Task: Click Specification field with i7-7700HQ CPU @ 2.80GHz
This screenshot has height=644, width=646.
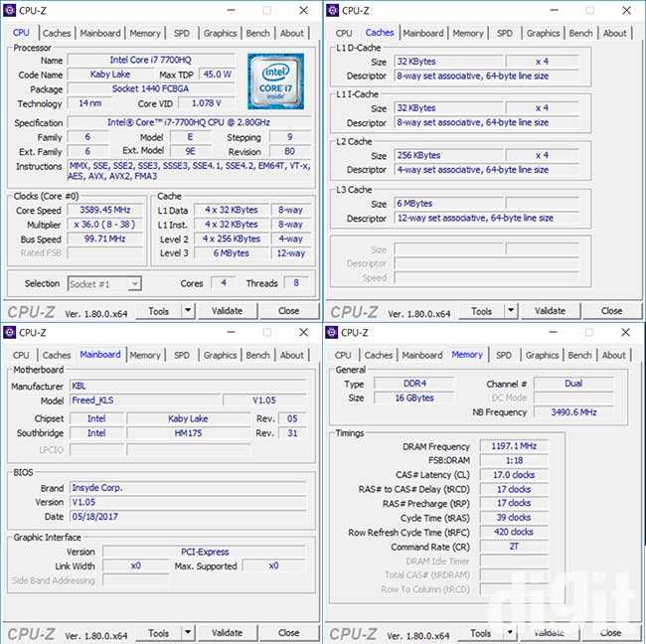Action: [x=189, y=122]
